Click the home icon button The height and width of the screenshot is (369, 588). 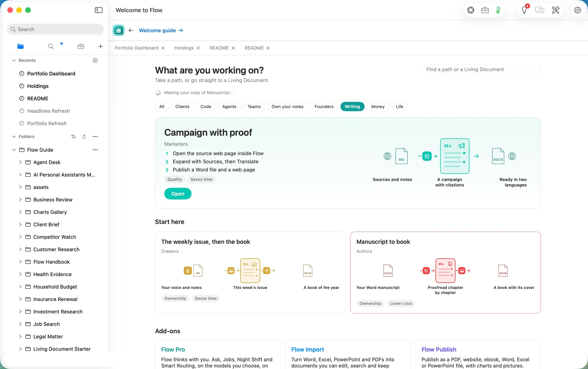tap(119, 30)
